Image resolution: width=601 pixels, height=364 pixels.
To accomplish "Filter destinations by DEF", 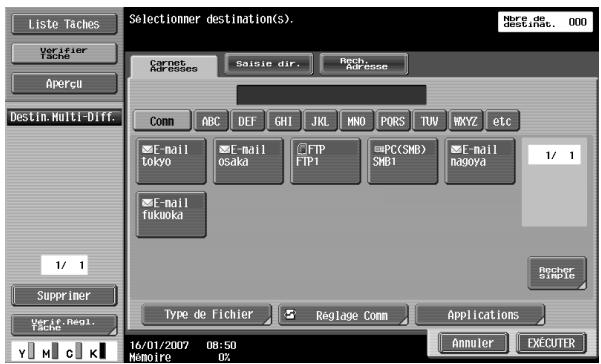I will pos(247,121).
